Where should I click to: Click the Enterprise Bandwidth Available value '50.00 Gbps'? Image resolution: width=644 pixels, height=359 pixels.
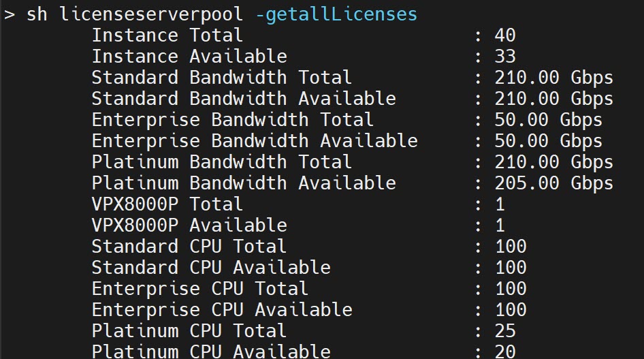click(548, 141)
